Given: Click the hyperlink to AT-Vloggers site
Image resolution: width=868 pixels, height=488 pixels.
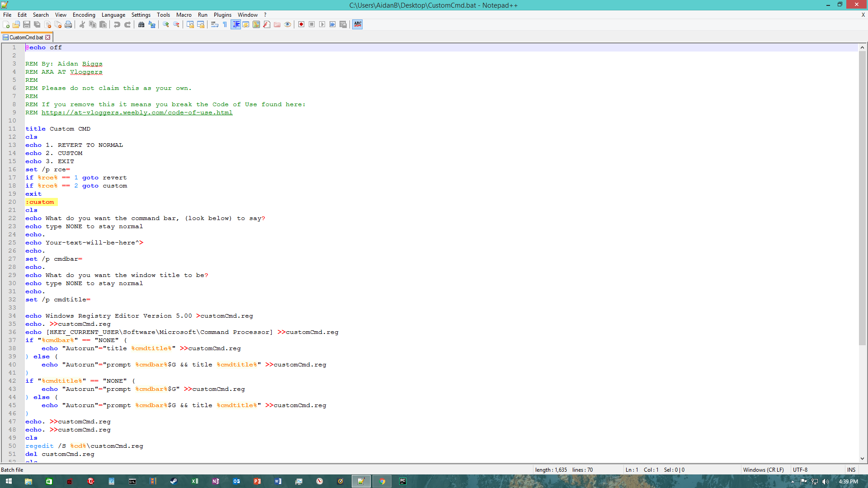Looking at the screenshot, I should (x=137, y=113).
